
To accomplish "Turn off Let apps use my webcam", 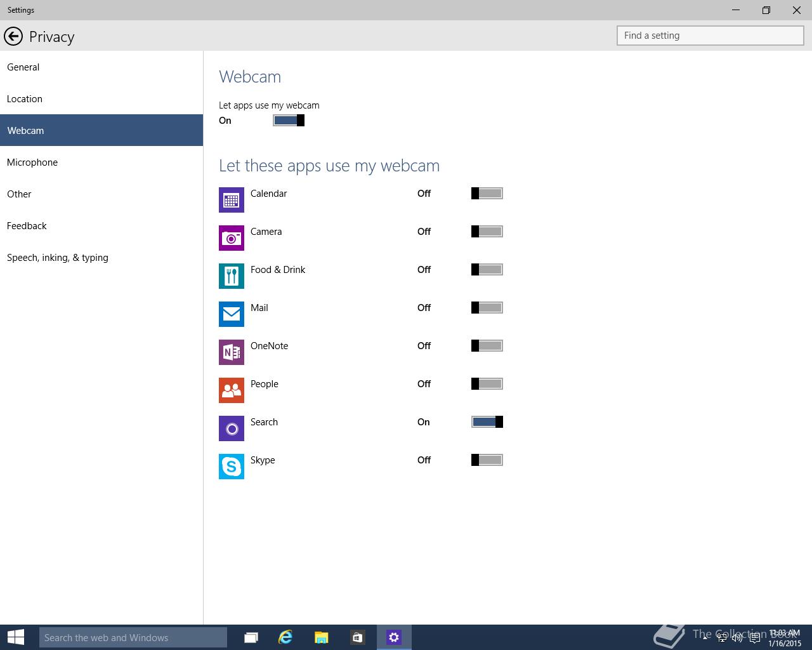I will (x=289, y=121).
